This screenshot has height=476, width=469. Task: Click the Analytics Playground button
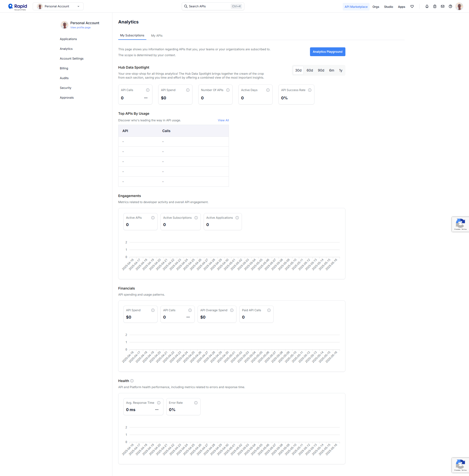pos(327,52)
